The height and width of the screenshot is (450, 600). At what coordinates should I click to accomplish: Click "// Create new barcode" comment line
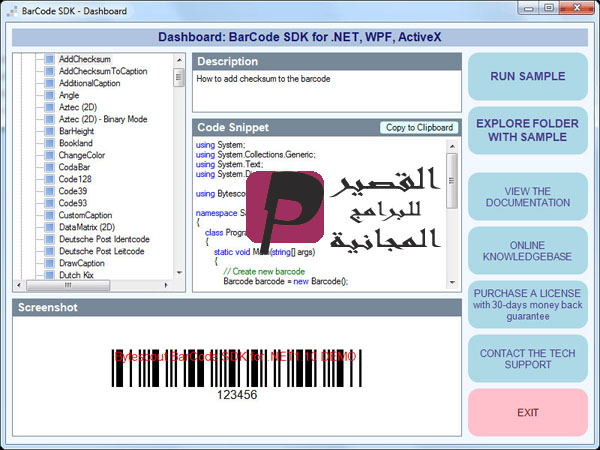point(264,272)
